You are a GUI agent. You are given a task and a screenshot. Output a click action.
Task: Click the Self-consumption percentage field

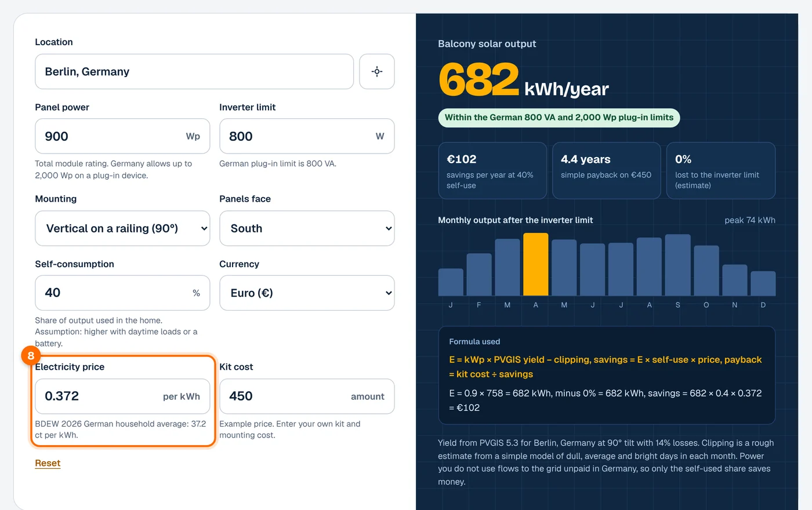tap(122, 293)
